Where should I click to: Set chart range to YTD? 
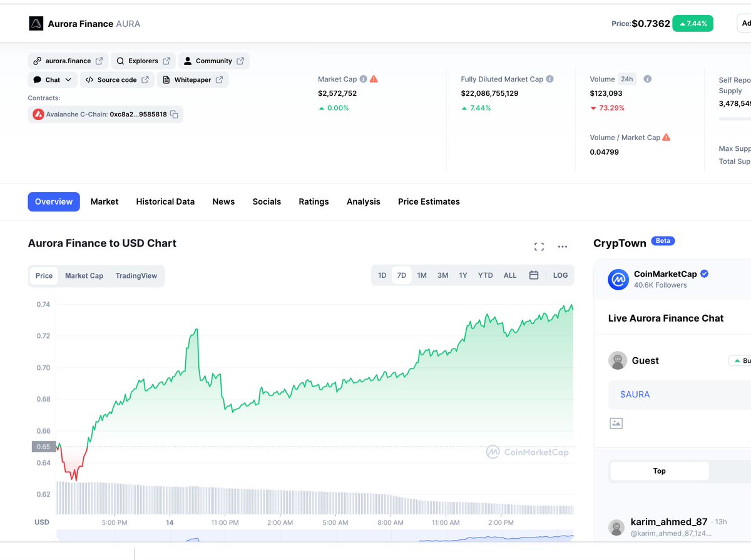point(485,275)
